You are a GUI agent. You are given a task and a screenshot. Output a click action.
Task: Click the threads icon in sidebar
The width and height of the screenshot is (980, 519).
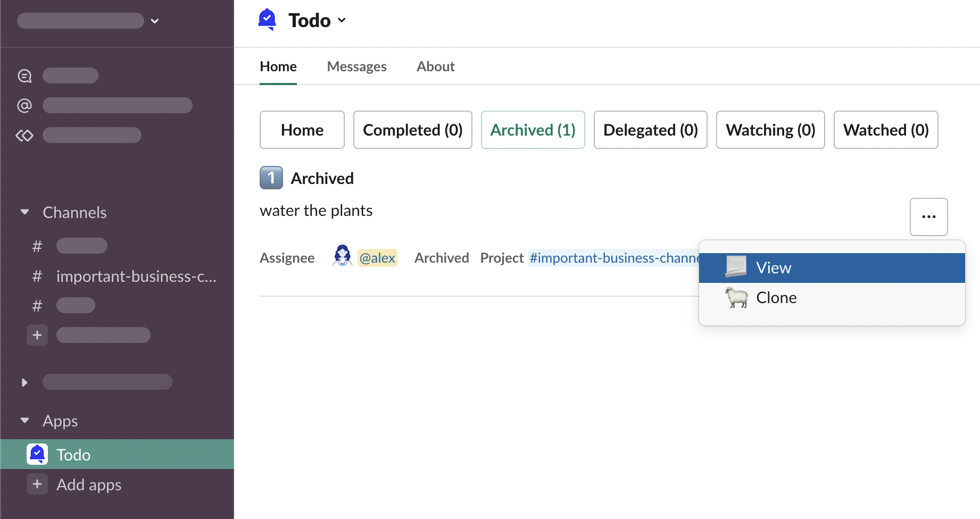coord(24,76)
